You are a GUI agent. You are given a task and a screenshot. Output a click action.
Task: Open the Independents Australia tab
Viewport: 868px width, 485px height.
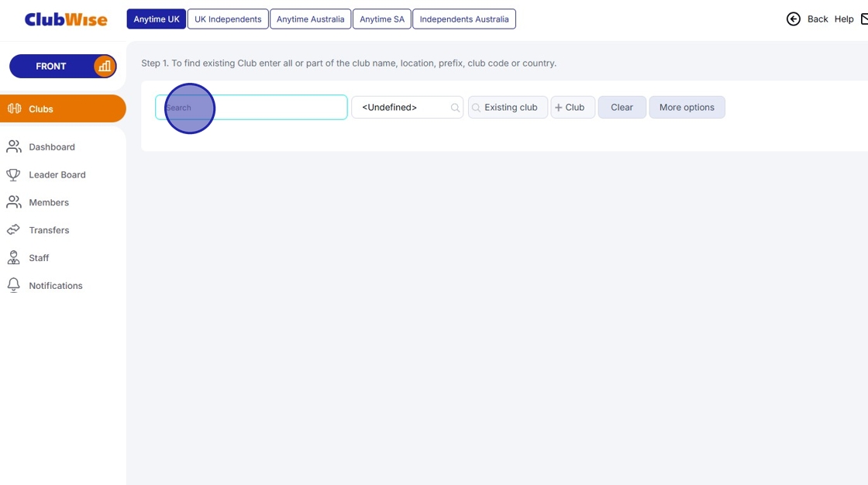pos(463,19)
